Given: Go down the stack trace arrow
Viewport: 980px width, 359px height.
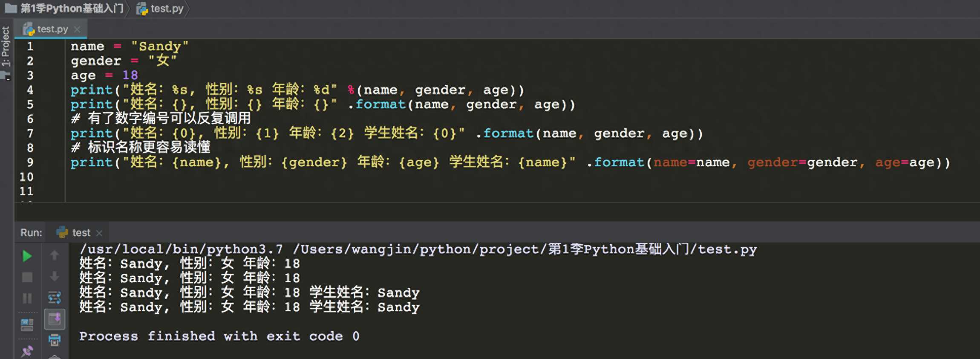Looking at the screenshot, I should (54, 276).
